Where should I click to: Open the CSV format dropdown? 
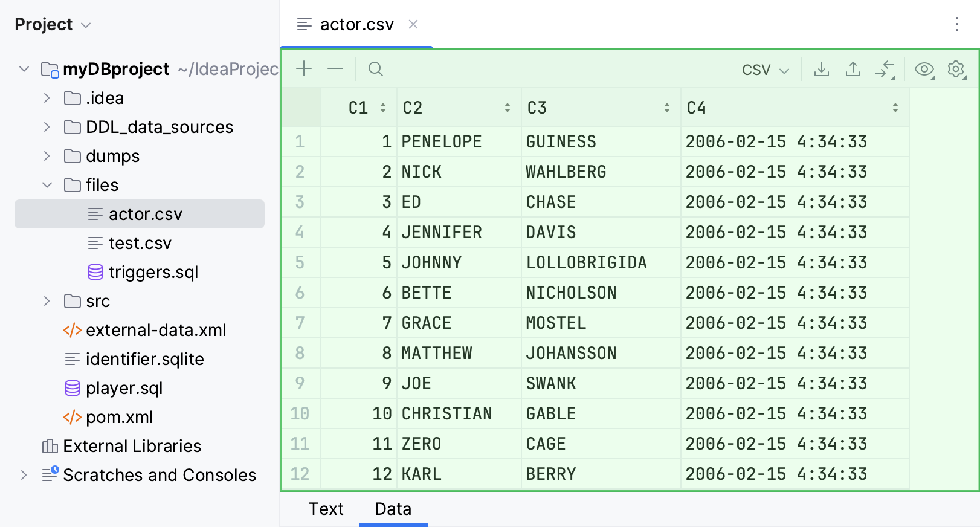(766, 70)
